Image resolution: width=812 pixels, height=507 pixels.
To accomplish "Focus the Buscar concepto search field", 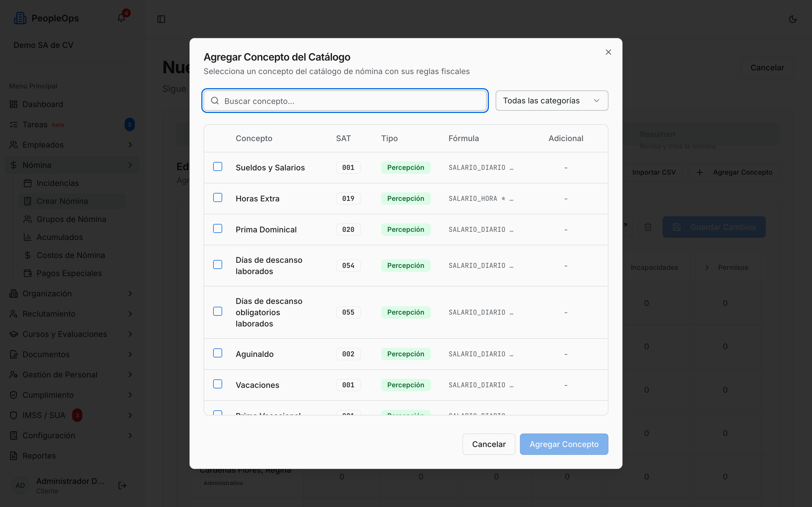I will [x=345, y=101].
